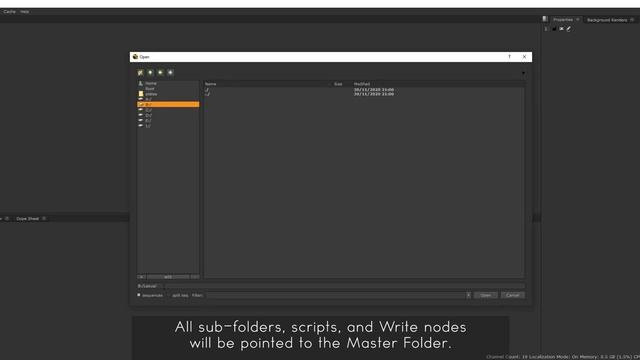640x360 pixels.
Task: Click the Cancel button
Action: click(513, 295)
